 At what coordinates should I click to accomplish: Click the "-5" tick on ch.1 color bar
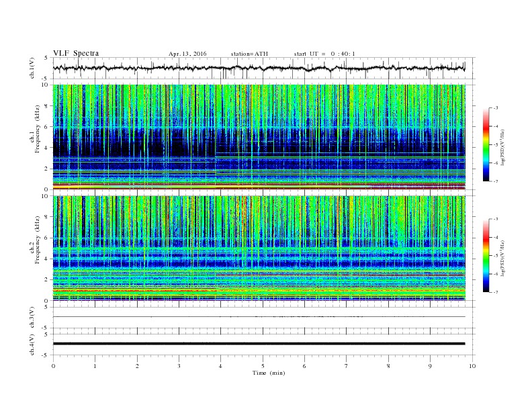(x=495, y=145)
